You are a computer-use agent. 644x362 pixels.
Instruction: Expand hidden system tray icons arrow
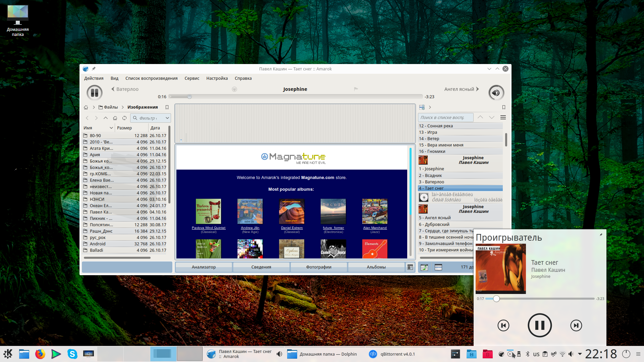pyautogui.click(x=580, y=354)
